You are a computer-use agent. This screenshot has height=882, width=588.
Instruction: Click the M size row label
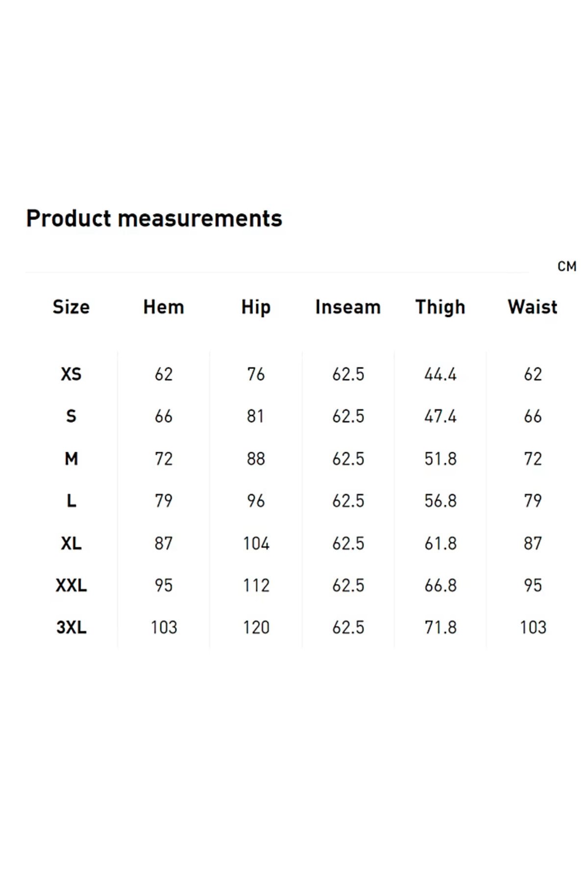pyautogui.click(x=71, y=459)
